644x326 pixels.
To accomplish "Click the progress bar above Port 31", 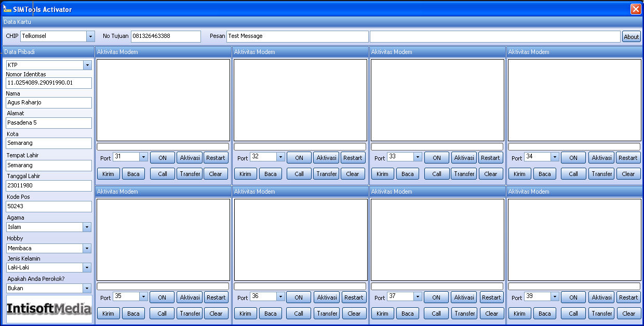I will pos(163,147).
